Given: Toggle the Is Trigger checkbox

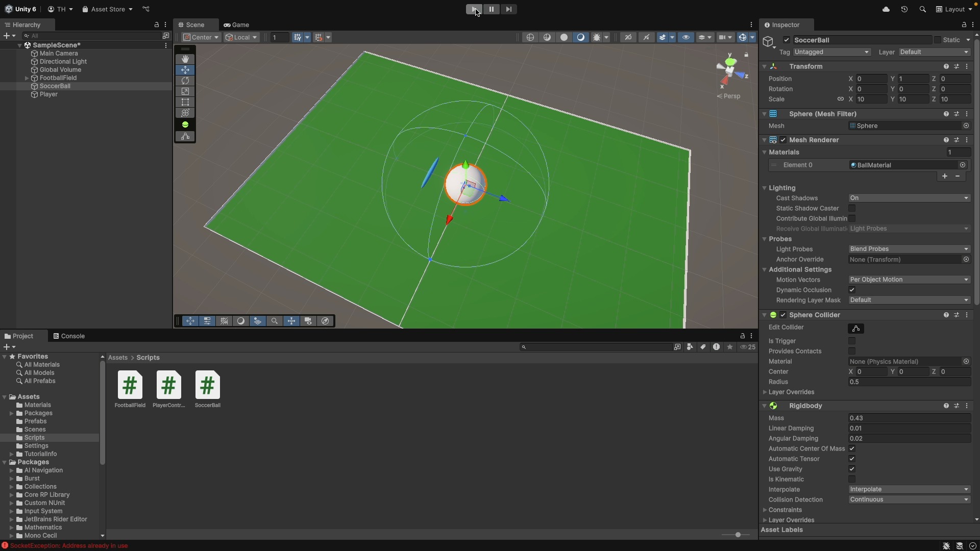Looking at the screenshot, I should click(852, 341).
